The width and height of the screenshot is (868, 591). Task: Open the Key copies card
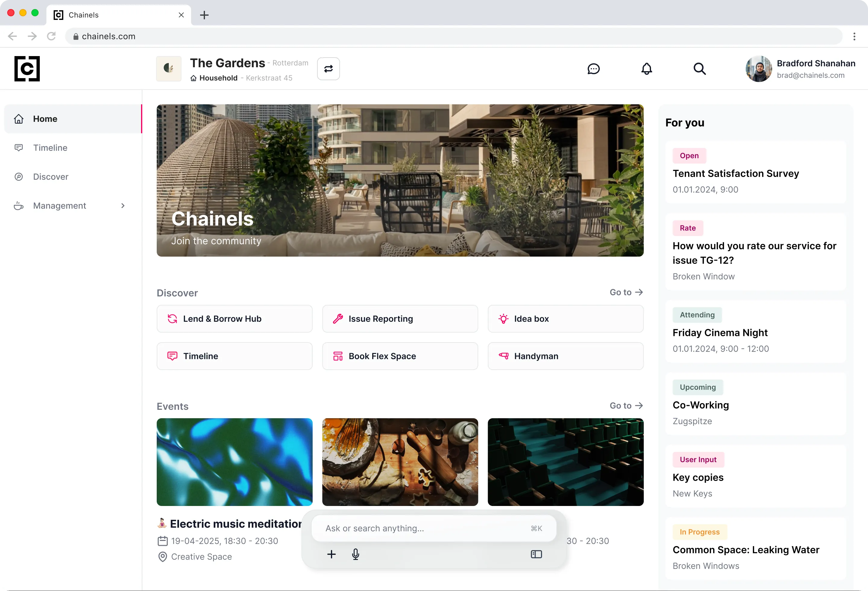755,476
